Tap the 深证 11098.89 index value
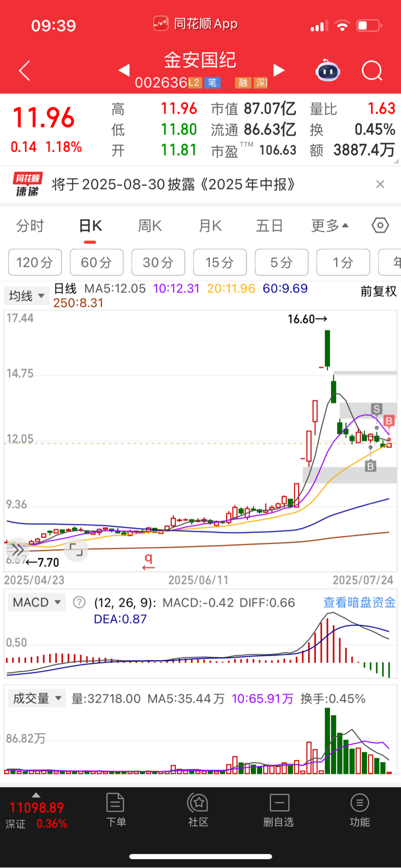The height and width of the screenshot is (868, 401). pos(37,808)
